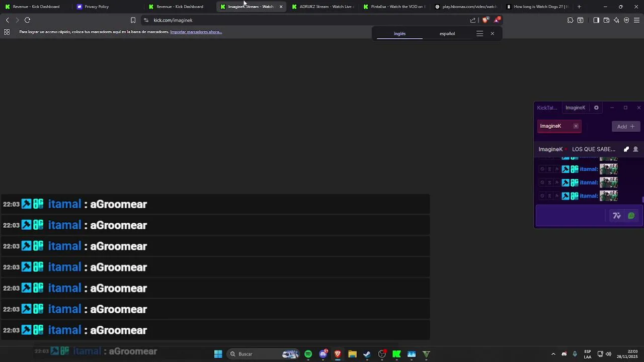Click emote thumbnail in last KickTalk itamal message
This screenshot has width=644, height=362.
point(609,196)
